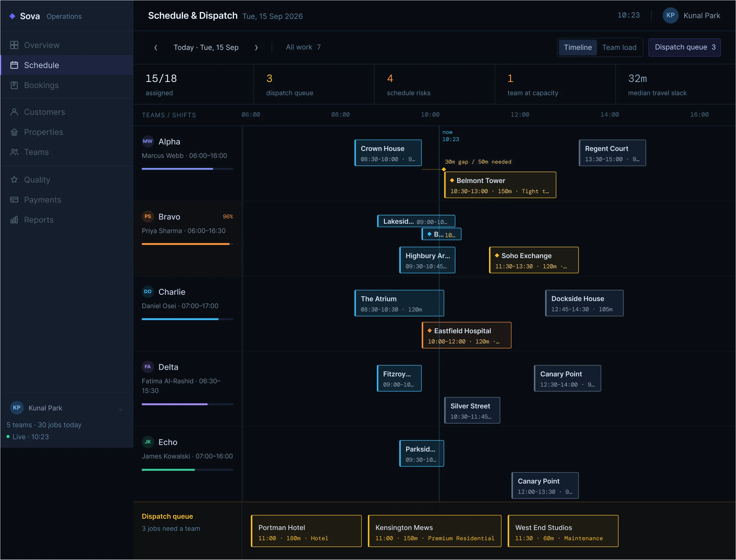The image size is (736, 560).
Task: Open the Dockside House job
Action: [584, 303]
